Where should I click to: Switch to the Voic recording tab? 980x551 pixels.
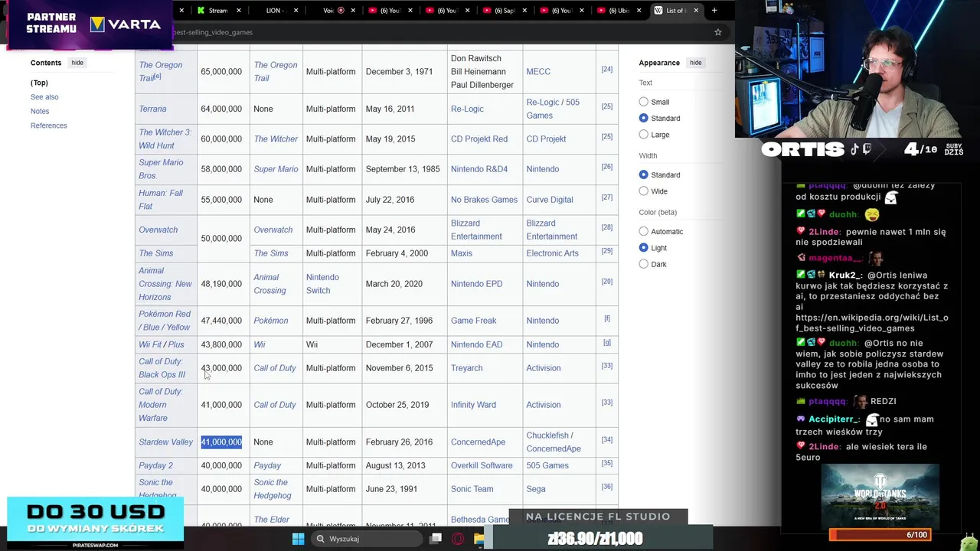334,11
